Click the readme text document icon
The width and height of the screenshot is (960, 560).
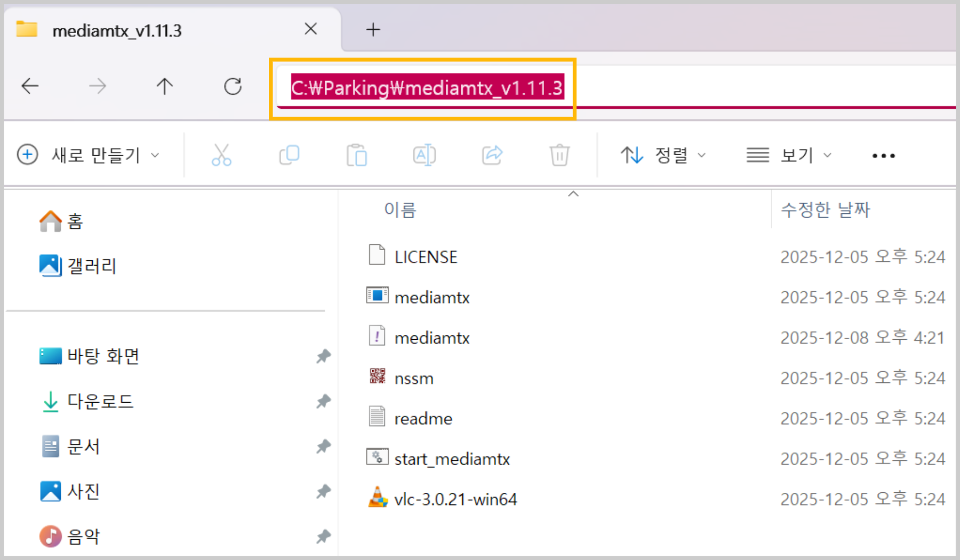coord(377,416)
